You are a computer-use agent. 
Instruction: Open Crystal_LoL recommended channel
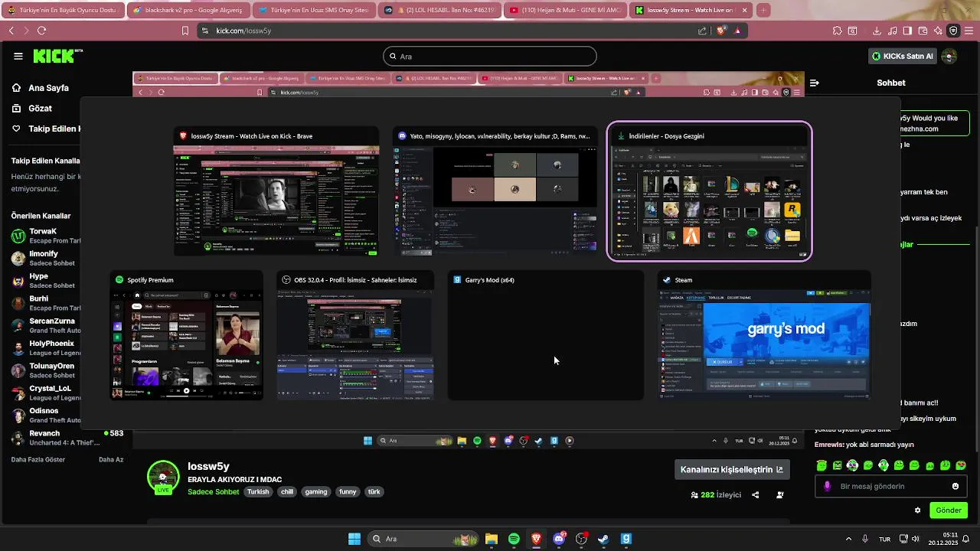tap(46, 393)
